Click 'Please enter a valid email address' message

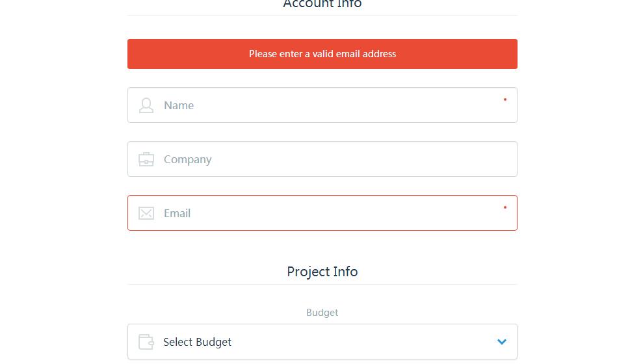point(322,54)
